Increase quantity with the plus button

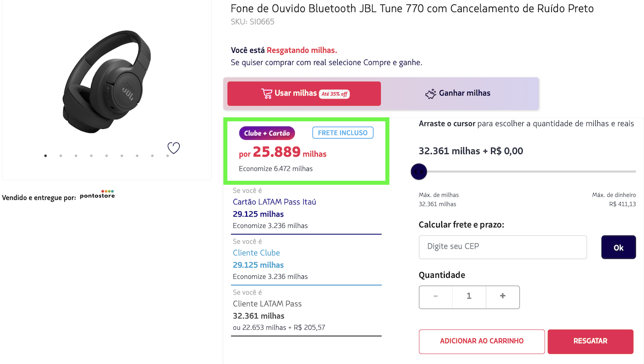[502, 297]
